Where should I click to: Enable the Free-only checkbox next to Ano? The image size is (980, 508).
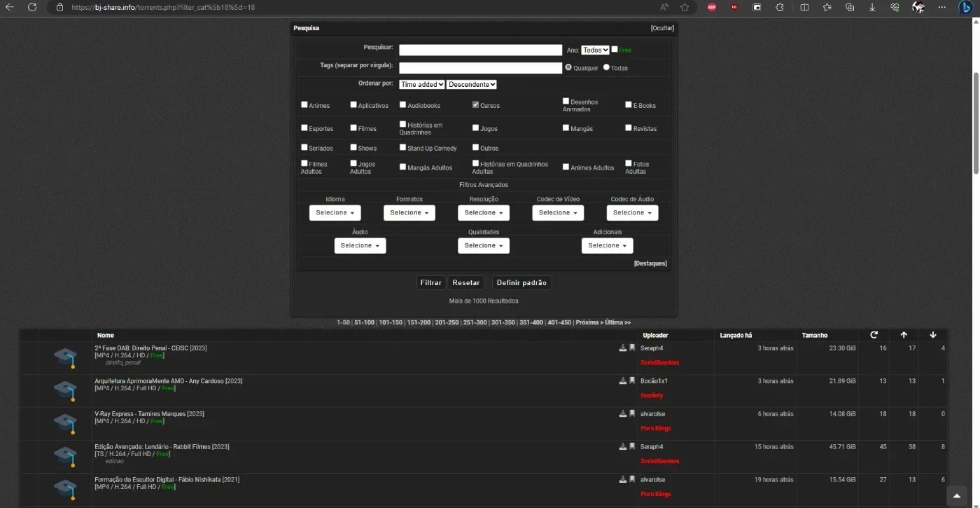click(x=615, y=49)
